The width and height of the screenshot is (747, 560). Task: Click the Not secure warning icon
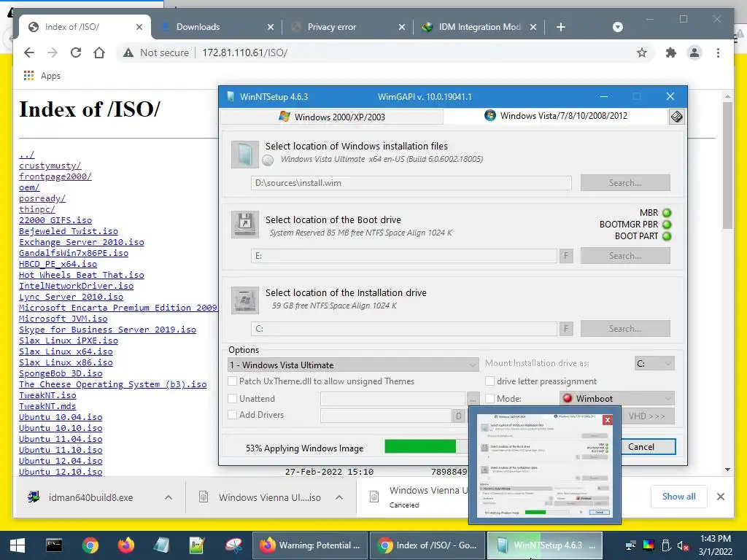[128, 52]
